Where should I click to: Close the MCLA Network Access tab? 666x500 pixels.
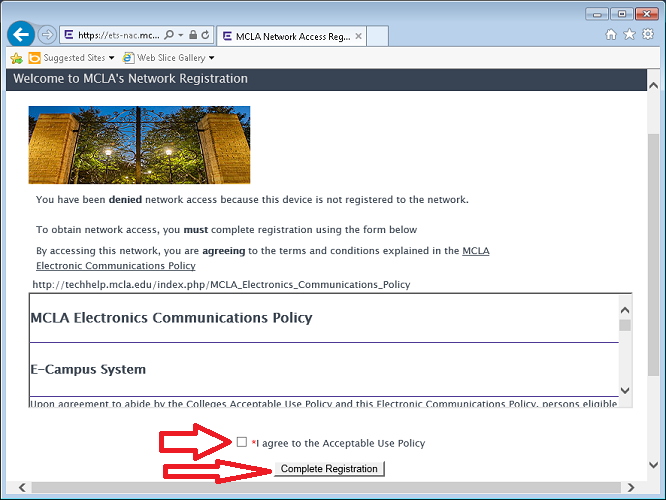(358, 36)
